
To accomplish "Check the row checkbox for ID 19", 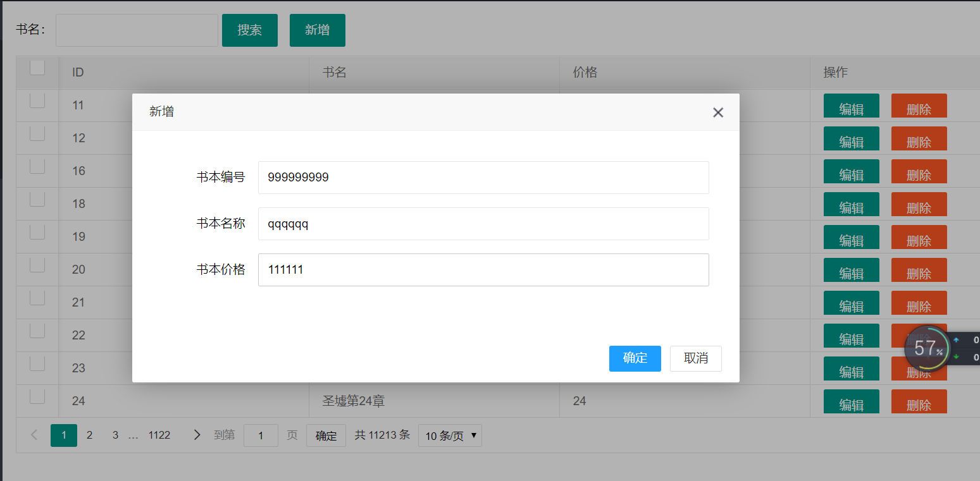I will [37, 232].
